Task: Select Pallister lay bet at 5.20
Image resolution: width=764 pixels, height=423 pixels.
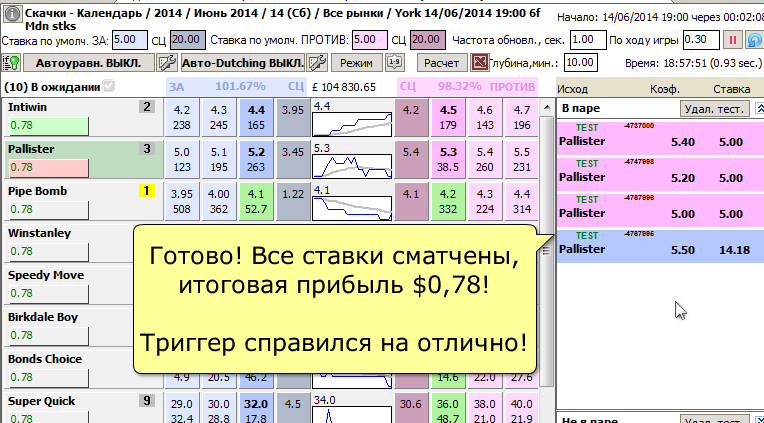Action: tap(660, 173)
